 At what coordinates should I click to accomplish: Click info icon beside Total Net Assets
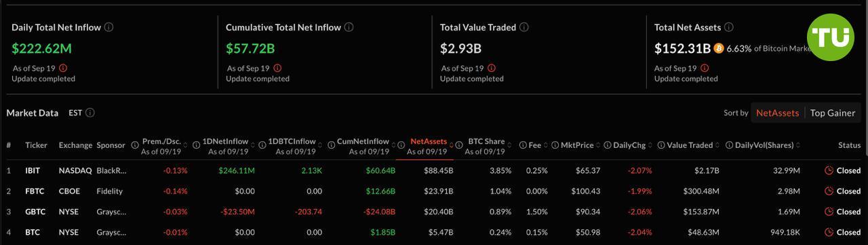click(728, 28)
